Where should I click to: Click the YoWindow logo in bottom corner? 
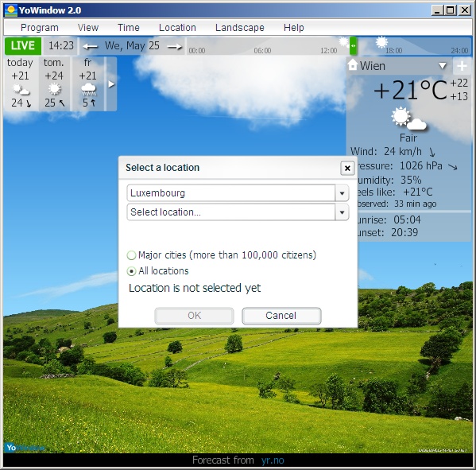click(x=25, y=447)
